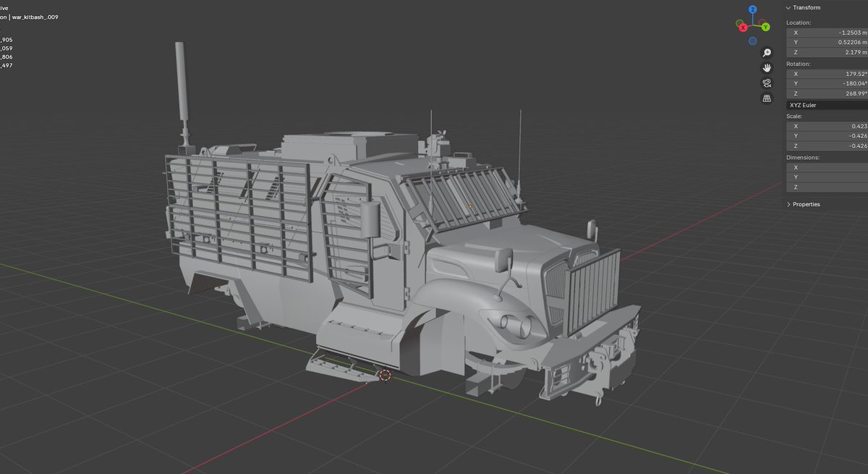Click the Location Y field
The image size is (868, 474).
coord(827,42)
